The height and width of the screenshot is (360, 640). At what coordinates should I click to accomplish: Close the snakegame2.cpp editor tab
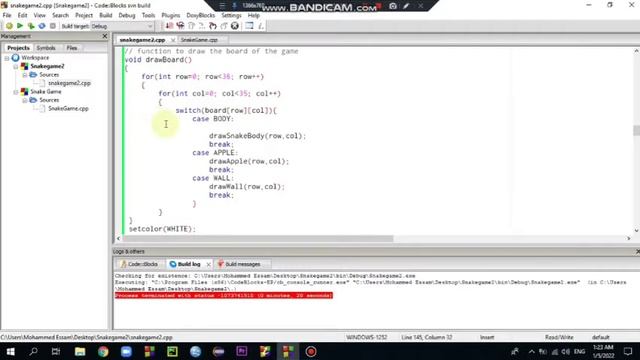173,40
